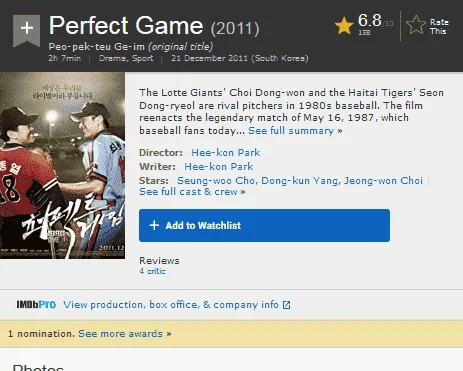The width and height of the screenshot is (463, 371).
Task: Select the Sport genre link
Action: [x=143, y=58]
